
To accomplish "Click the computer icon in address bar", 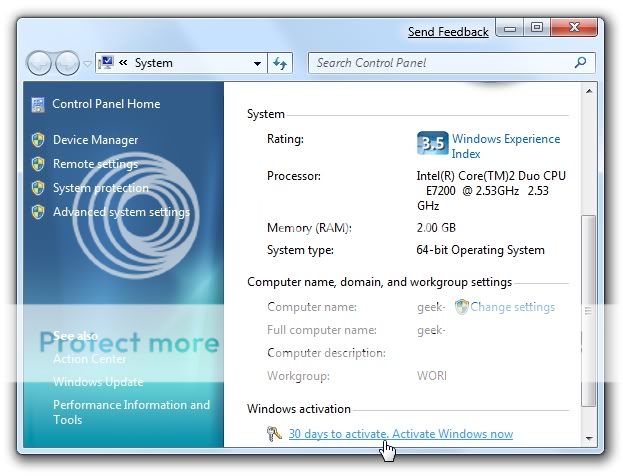I will point(106,63).
